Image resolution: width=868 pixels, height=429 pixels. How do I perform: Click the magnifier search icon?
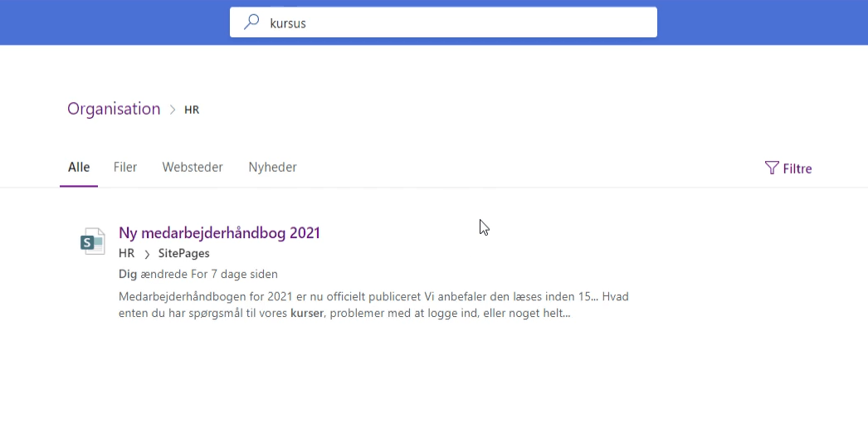pyautogui.click(x=251, y=22)
